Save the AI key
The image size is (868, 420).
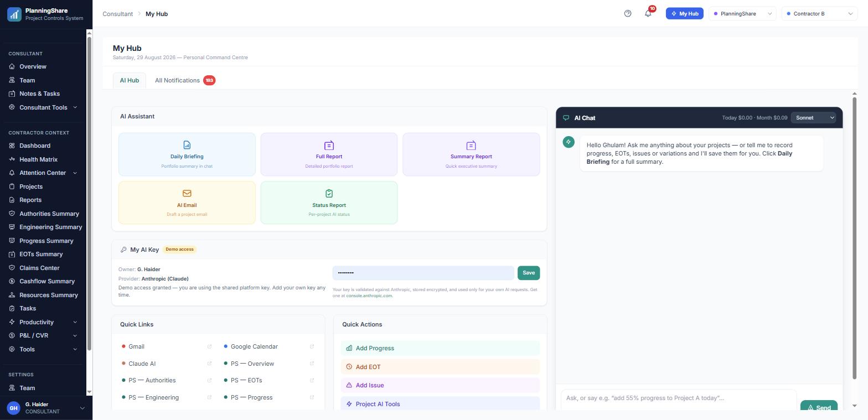(x=529, y=273)
